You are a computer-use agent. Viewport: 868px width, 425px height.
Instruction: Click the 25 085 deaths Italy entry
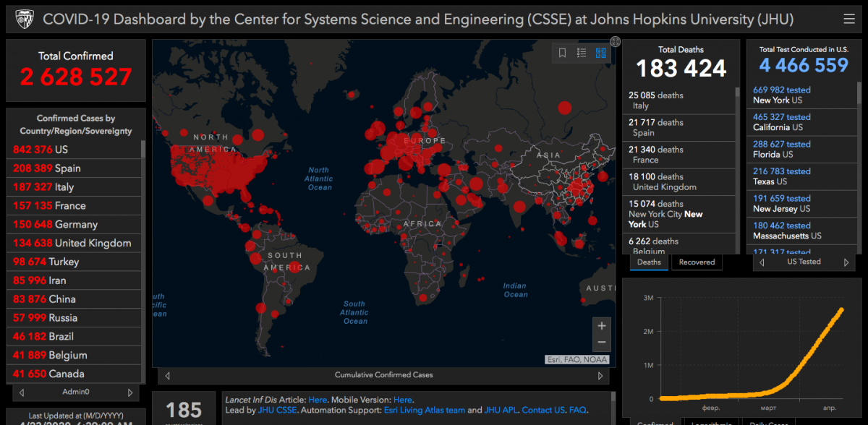click(679, 100)
